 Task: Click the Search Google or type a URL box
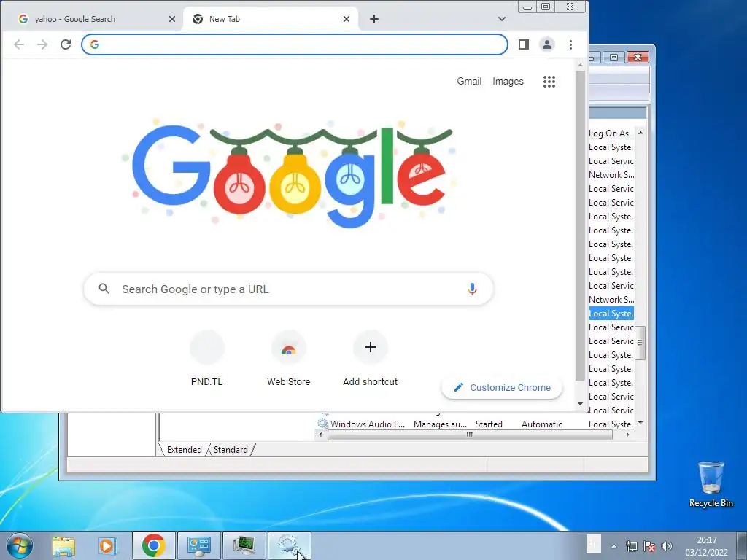(288, 289)
